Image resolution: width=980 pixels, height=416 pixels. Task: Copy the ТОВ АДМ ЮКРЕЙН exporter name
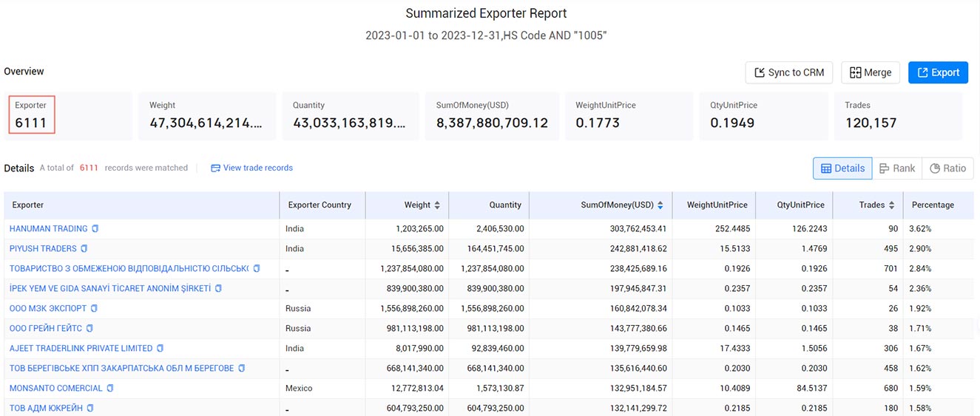point(90,409)
